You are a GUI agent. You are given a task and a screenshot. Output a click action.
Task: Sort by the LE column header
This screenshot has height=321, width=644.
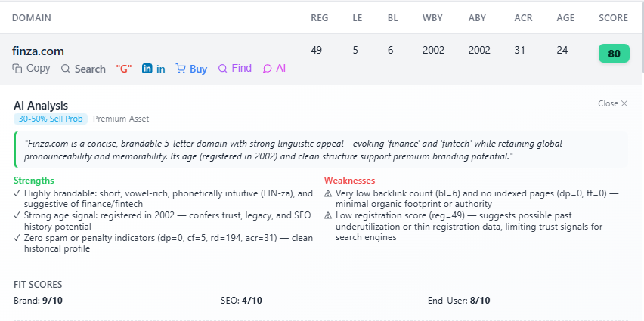[x=358, y=17]
